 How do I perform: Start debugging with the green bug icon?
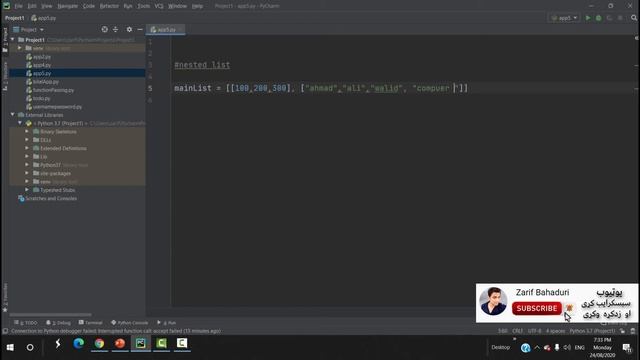click(x=598, y=18)
